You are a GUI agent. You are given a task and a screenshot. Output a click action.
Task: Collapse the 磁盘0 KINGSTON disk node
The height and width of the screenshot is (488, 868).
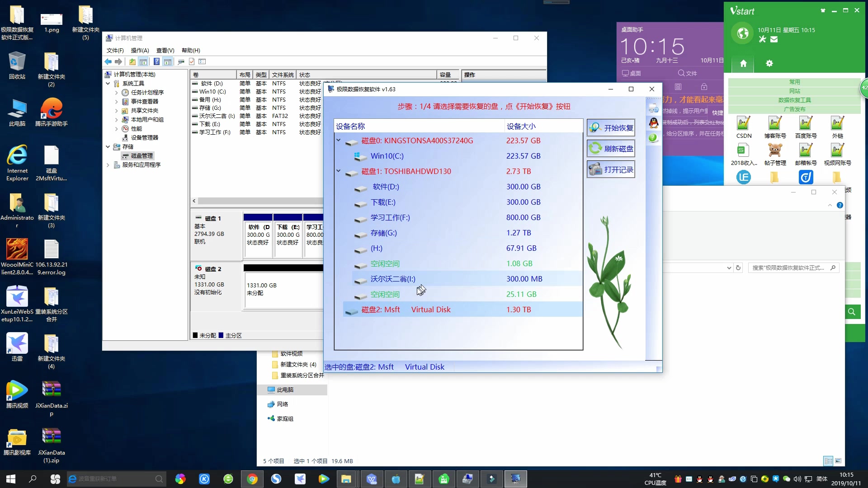[x=338, y=141]
